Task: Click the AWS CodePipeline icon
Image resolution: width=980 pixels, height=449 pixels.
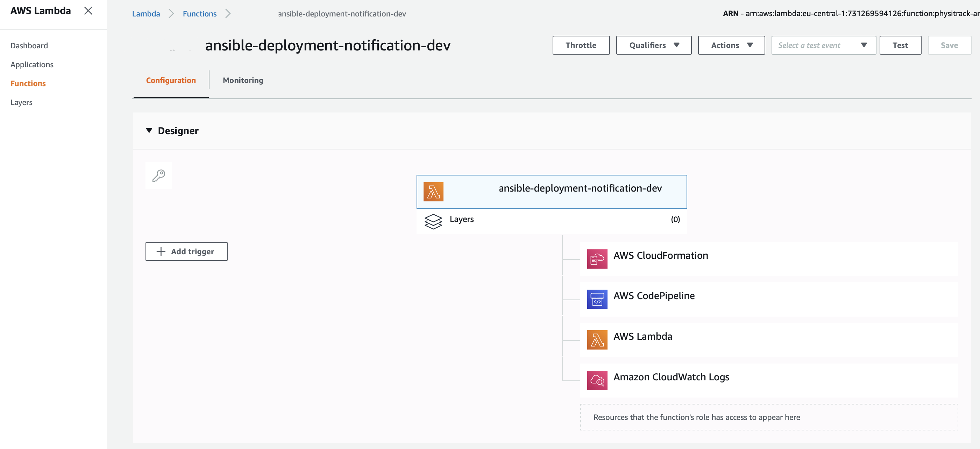Action: click(x=597, y=299)
